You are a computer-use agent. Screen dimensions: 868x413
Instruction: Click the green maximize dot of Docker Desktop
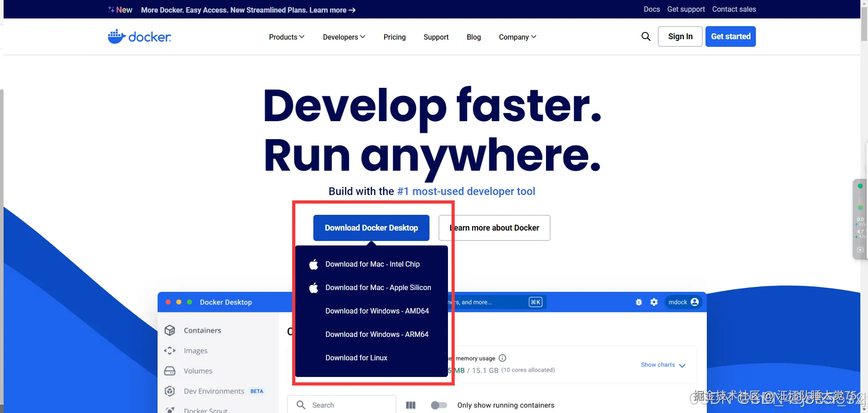(x=190, y=302)
